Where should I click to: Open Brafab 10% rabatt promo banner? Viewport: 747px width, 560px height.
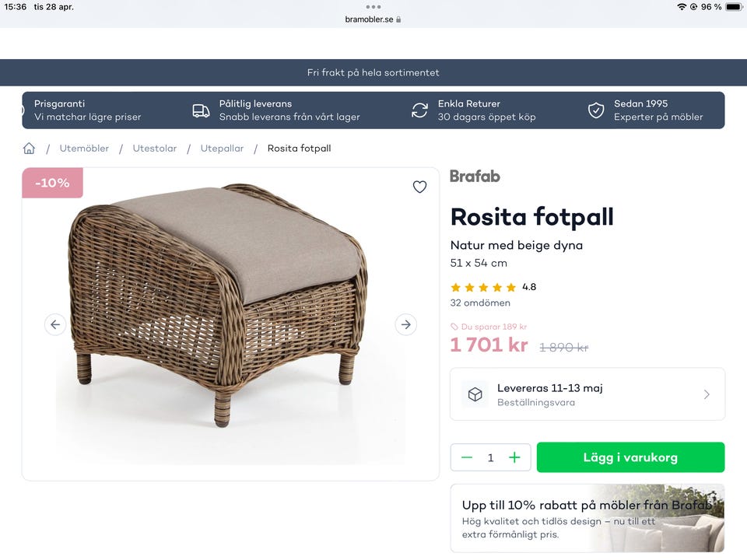(587, 518)
